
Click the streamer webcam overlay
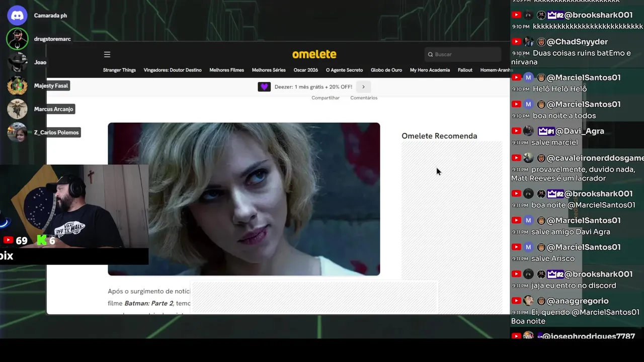[x=74, y=206]
